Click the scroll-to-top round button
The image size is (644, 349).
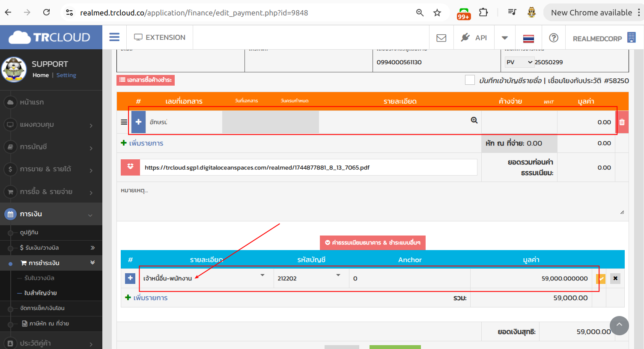click(x=619, y=325)
